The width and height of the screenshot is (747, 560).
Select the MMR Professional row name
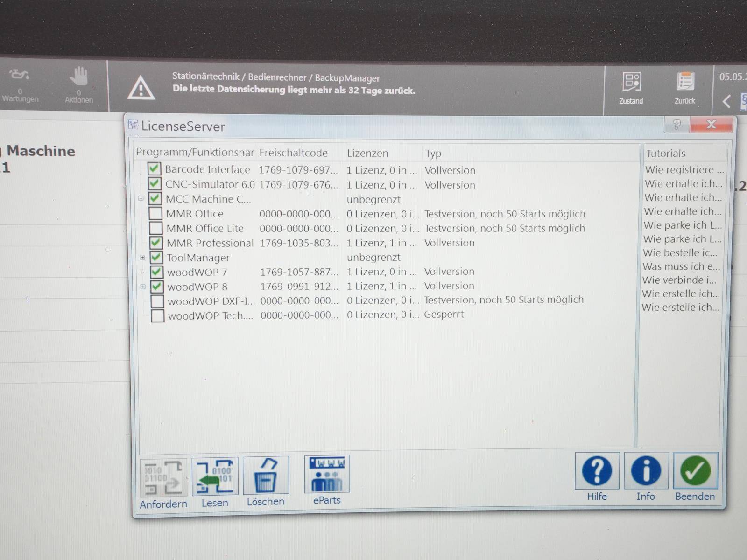point(210,243)
